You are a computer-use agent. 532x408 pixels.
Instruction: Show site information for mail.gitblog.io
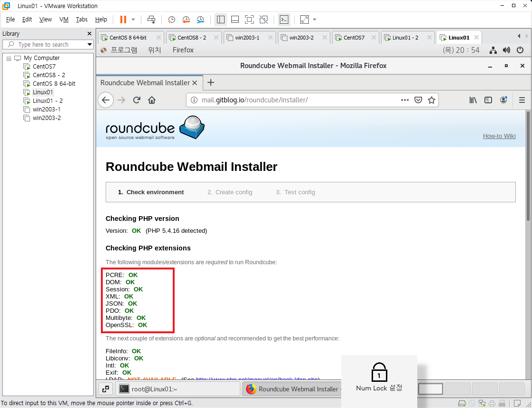[x=194, y=100]
